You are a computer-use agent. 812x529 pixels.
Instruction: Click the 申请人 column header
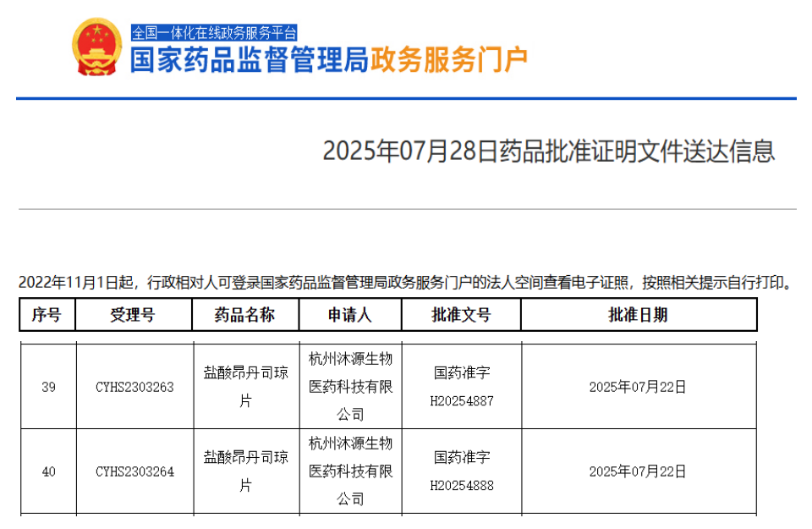(x=350, y=315)
